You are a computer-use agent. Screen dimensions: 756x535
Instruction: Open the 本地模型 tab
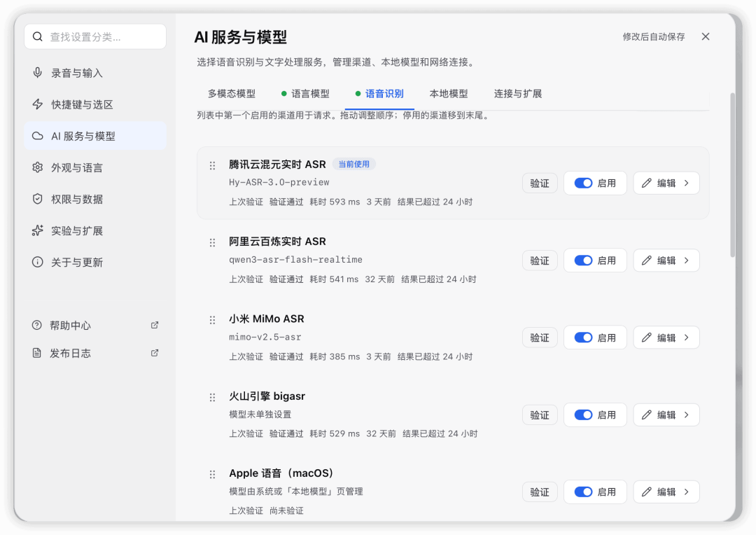tap(449, 94)
